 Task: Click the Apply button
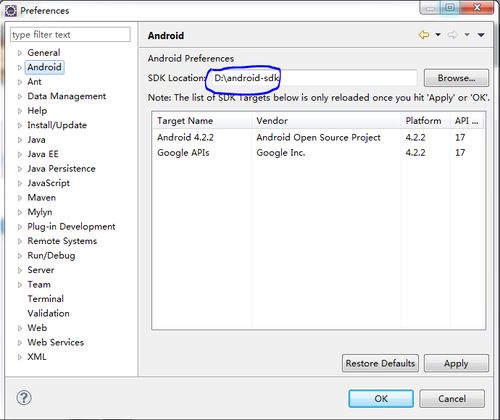[x=456, y=363]
